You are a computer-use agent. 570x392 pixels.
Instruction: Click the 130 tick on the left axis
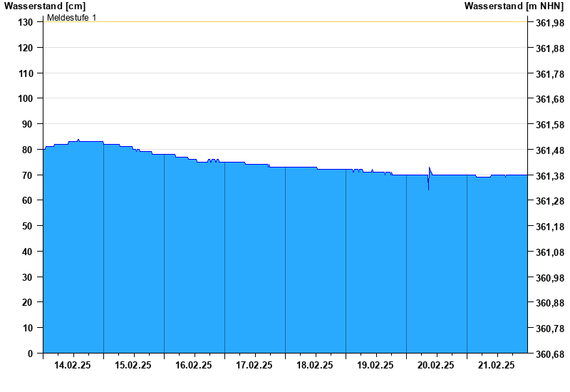tap(26, 22)
